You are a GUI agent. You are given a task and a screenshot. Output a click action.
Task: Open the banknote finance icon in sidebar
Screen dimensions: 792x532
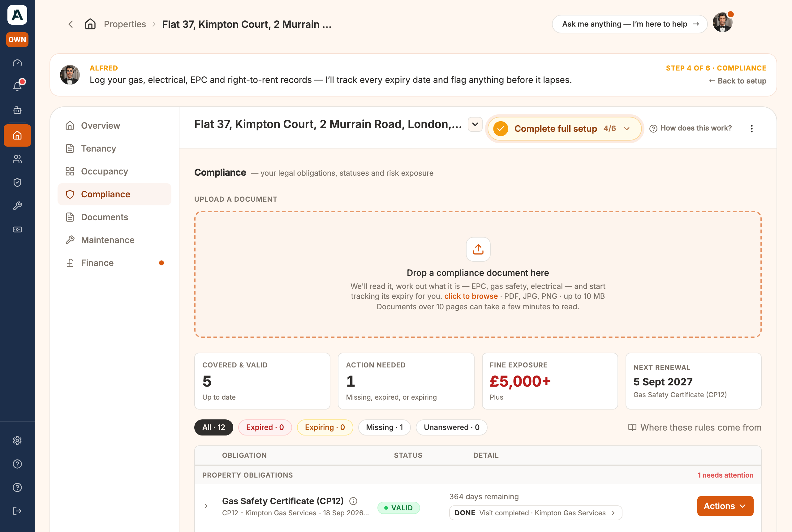click(x=17, y=230)
